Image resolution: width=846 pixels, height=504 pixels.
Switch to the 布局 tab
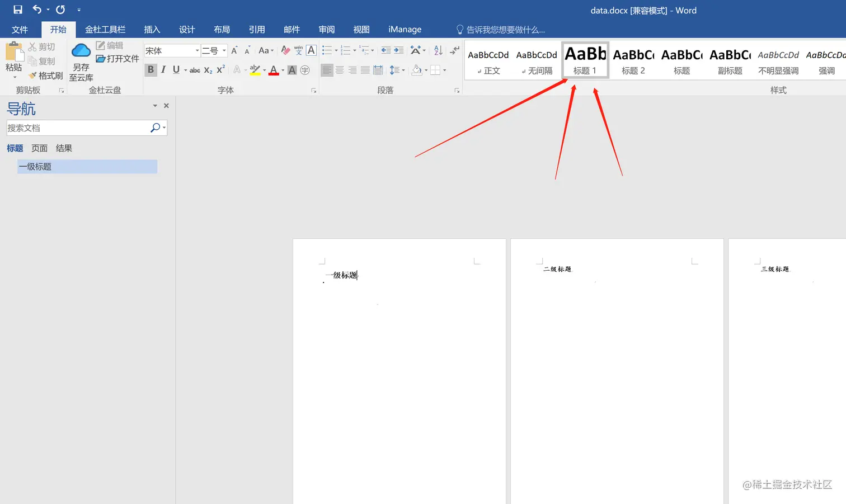point(222,30)
